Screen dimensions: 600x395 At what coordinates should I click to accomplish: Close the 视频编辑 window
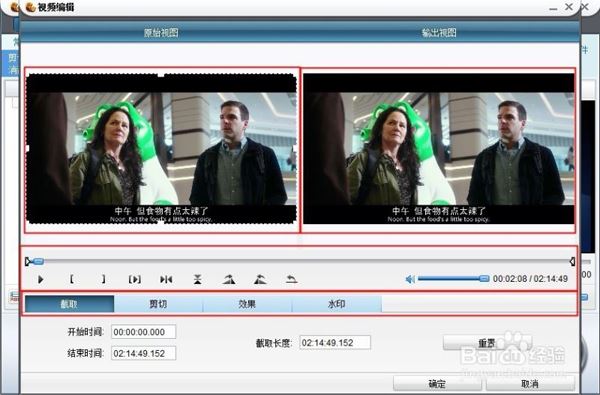(x=569, y=7)
